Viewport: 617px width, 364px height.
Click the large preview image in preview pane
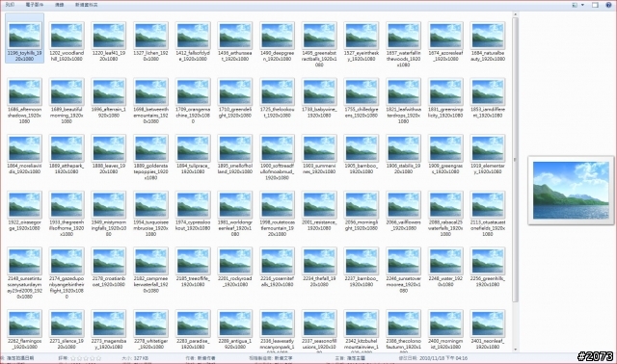pyautogui.click(x=571, y=191)
